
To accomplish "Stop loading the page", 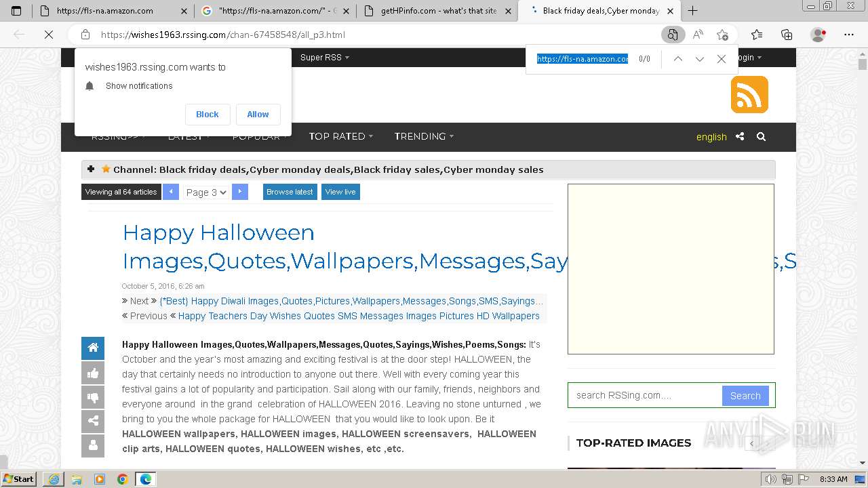I will pyautogui.click(x=48, y=35).
